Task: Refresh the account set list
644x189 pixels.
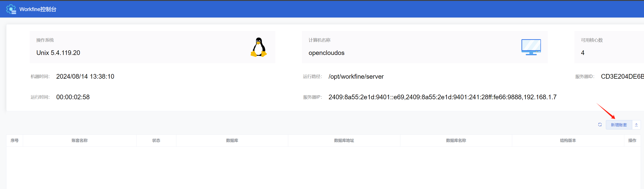Action: point(599,125)
